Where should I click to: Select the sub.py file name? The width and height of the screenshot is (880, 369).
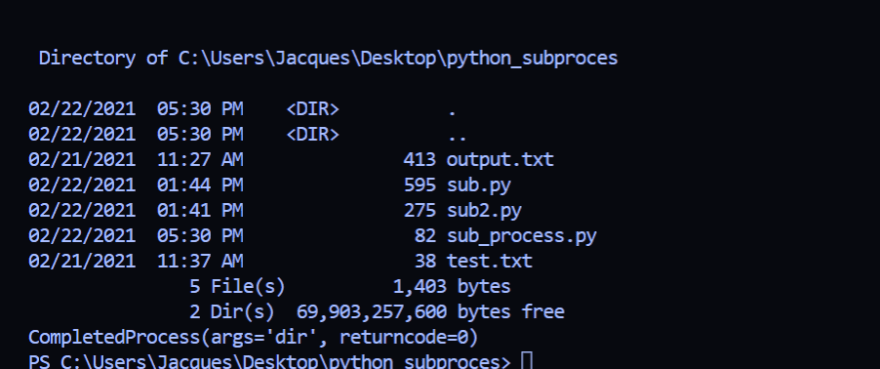tap(479, 185)
